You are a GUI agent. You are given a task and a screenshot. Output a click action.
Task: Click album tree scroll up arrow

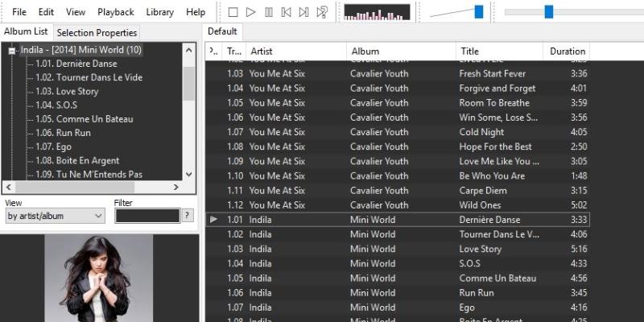189,50
